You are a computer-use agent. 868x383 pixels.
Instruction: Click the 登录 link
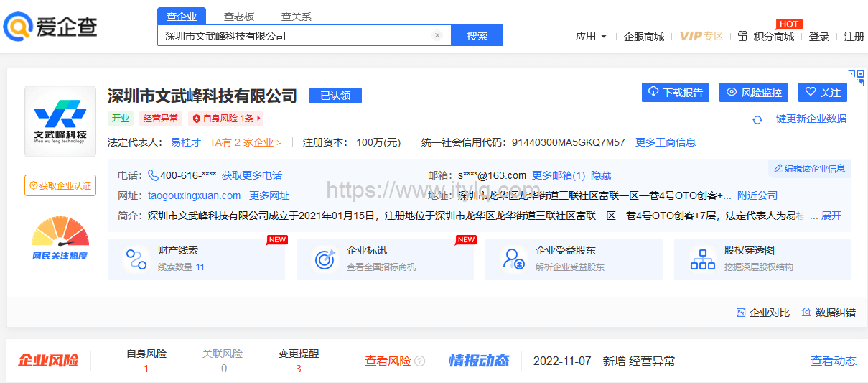819,37
